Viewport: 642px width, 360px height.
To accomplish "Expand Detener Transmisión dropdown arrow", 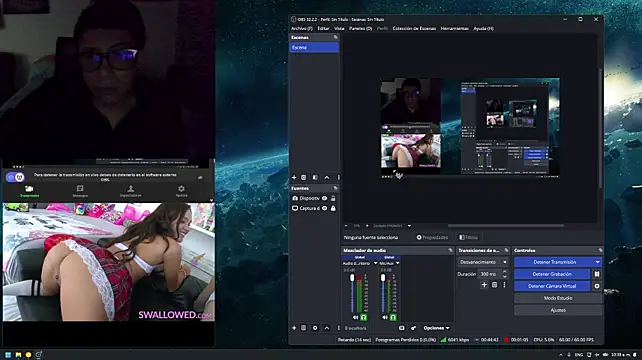I will click(598, 262).
